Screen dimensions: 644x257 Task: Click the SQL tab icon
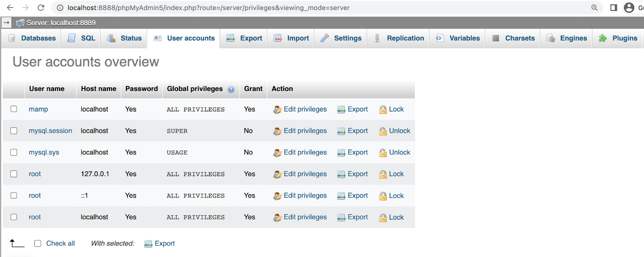coord(72,38)
